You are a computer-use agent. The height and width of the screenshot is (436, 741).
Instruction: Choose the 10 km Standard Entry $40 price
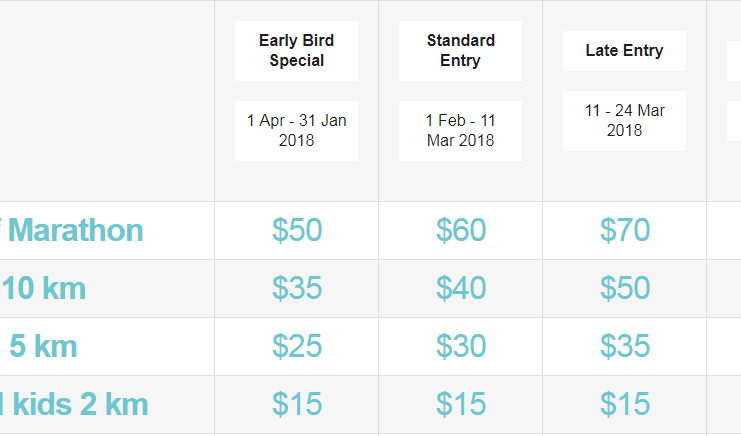461,289
